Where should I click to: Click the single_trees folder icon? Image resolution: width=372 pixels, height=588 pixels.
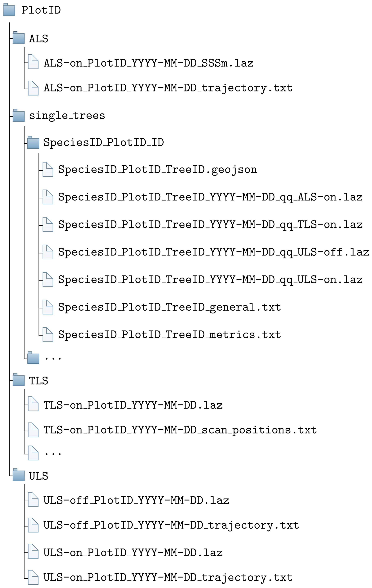click(x=19, y=115)
